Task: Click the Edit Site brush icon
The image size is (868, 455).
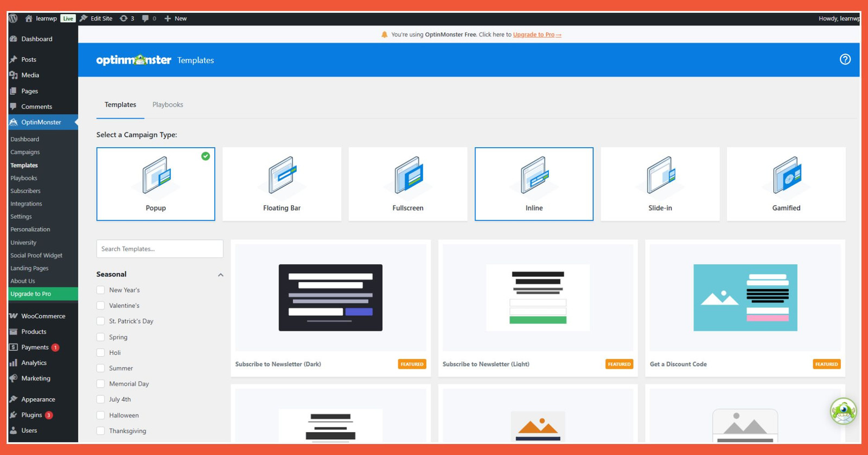Action: coord(84,18)
